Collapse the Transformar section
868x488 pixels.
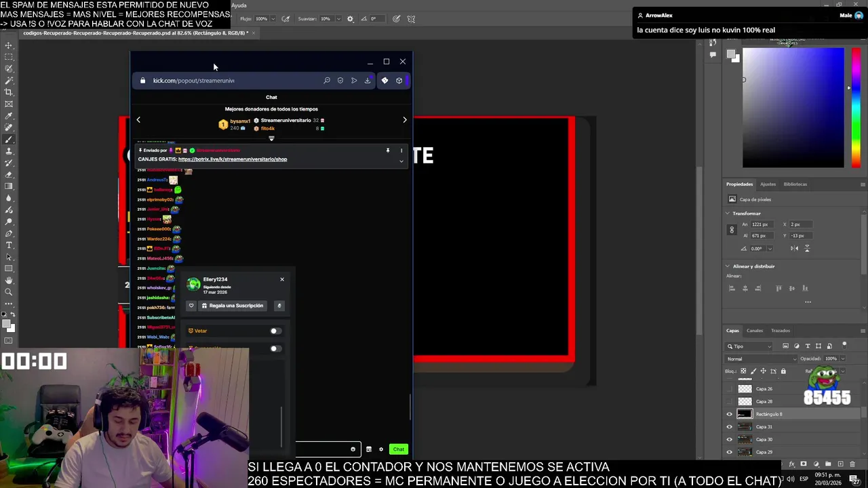728,213
